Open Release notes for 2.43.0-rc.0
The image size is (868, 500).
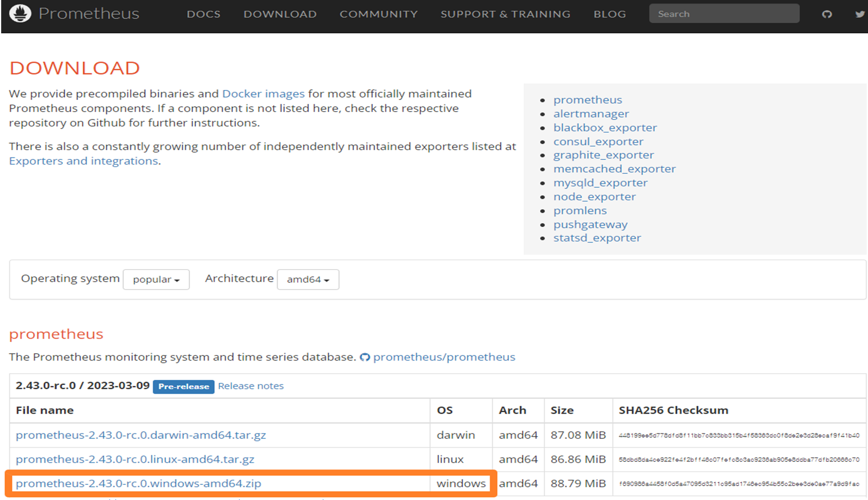250,386
